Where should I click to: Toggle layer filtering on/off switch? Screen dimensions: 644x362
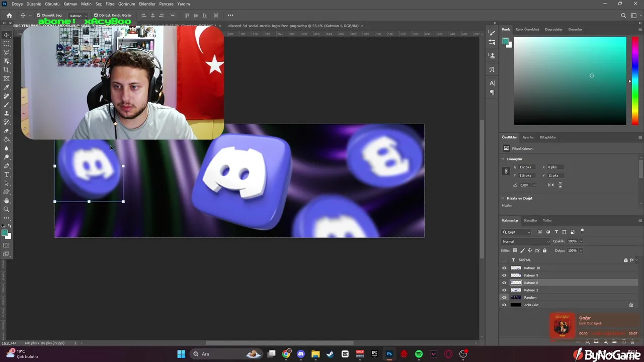(582, 231)
